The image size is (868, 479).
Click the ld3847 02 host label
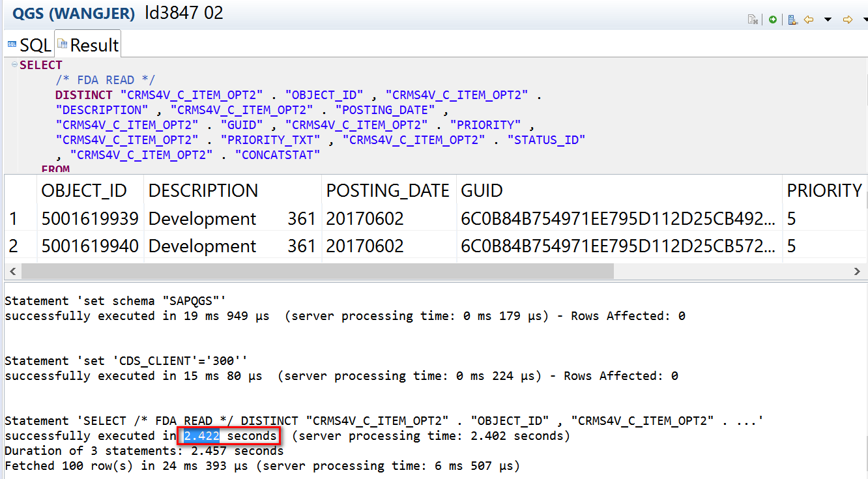(184, 13)
